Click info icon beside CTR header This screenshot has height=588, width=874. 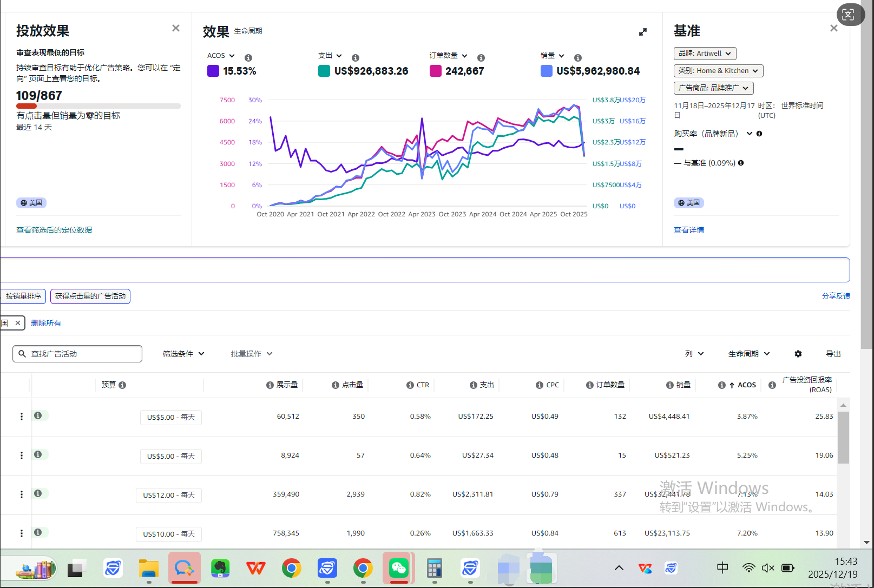pos(410,385)
